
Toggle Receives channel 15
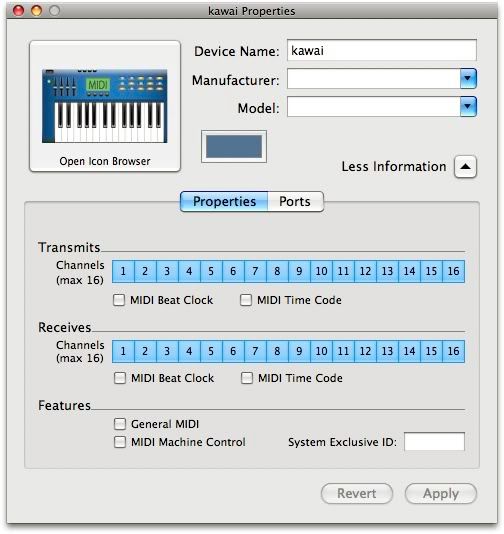coord(431,351)
